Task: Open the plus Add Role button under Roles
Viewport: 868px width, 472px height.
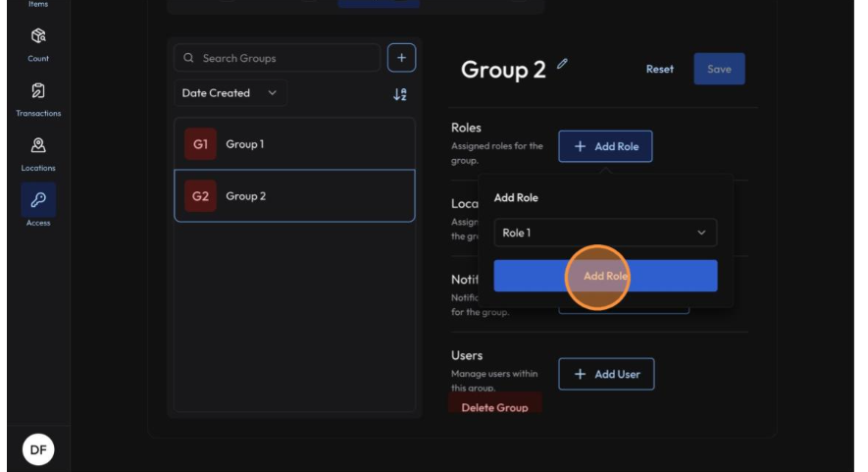Action: (x=605, y=146)
